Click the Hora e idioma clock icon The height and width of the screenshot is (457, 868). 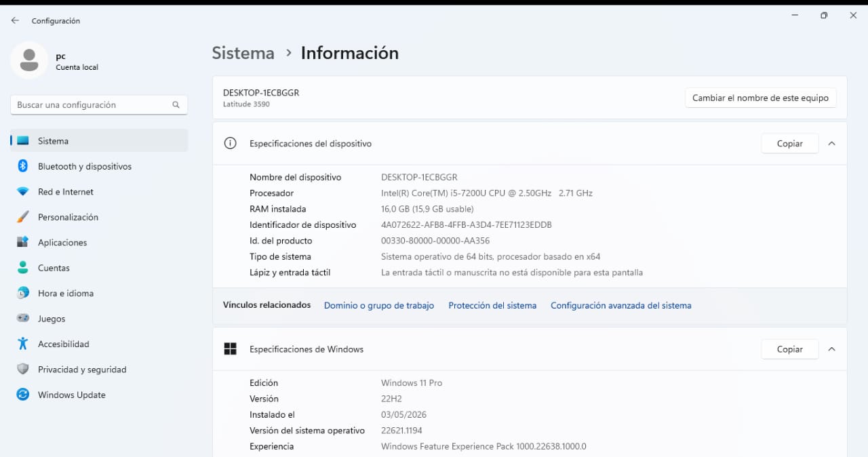[23, 293]
